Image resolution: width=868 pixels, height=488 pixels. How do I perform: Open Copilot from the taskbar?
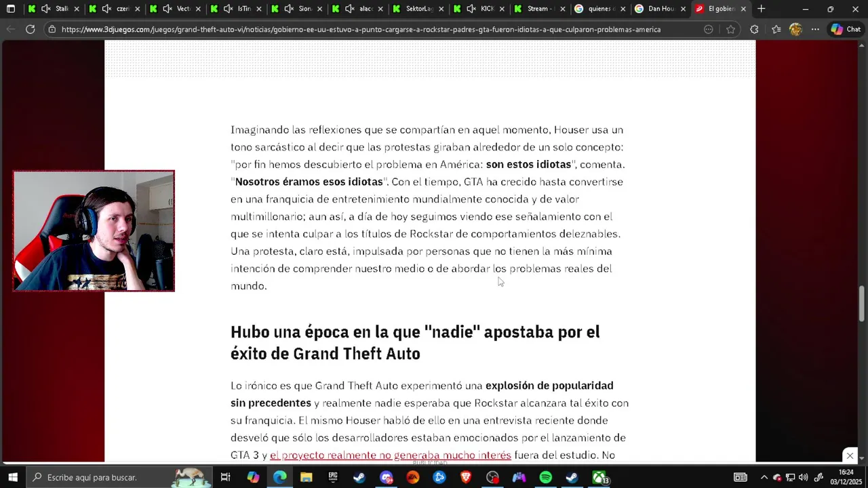coord(253,477)
